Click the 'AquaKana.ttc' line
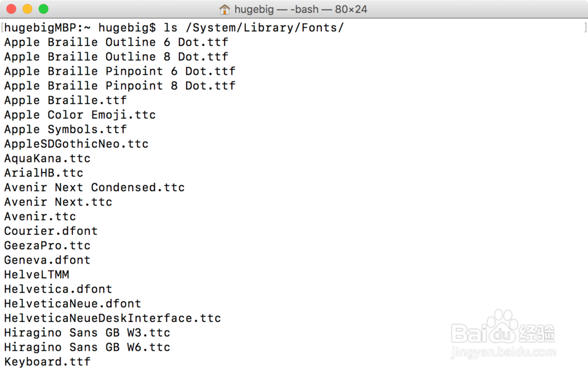The width and height of the screenshot is (588, 372). pos(47,158)
